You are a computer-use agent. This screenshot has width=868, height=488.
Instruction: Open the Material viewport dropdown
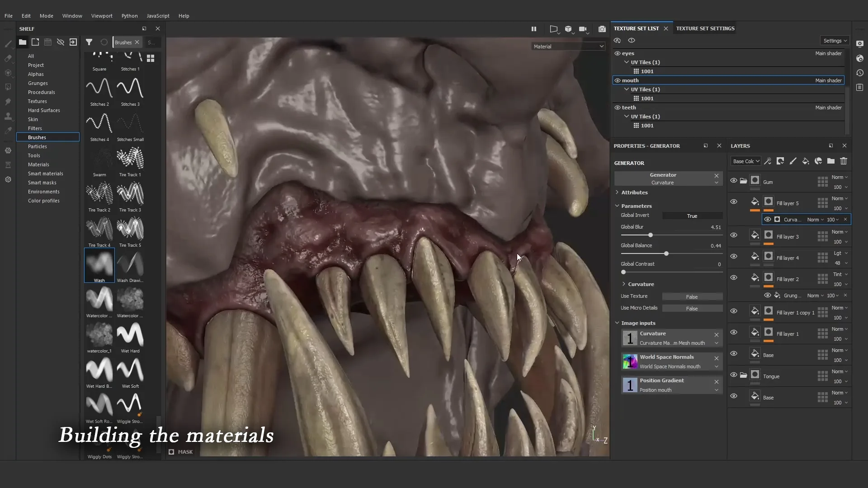[x=568, y=46]
